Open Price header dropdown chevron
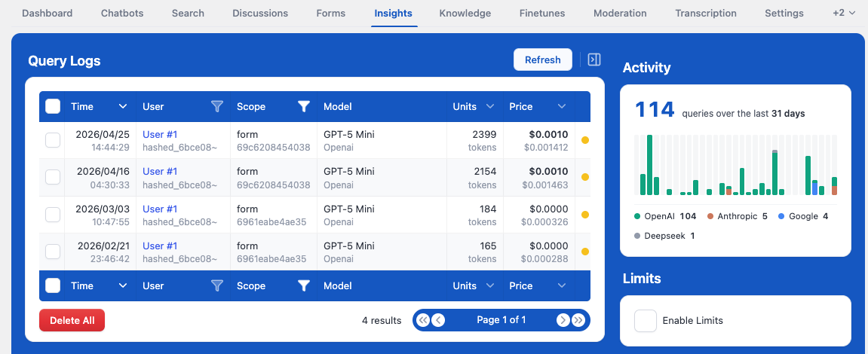Image resolution: width=868 pixels, height=354 pixels. click(562, 107)
